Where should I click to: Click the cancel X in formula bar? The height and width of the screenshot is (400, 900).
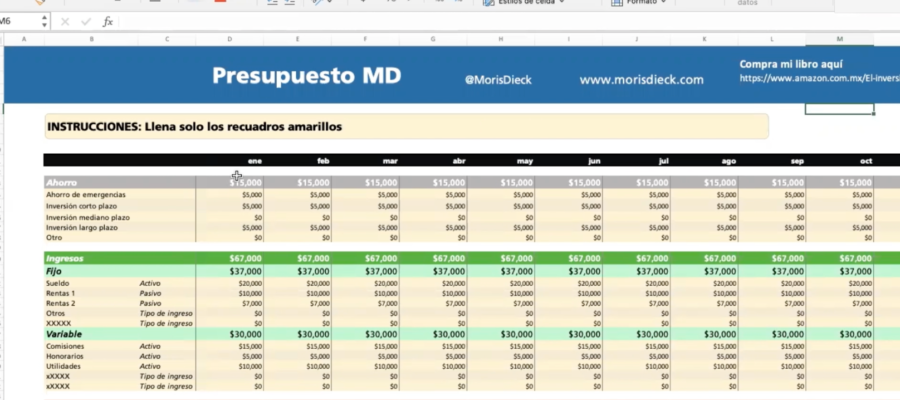pyautogui.click(x=66, y=21)
